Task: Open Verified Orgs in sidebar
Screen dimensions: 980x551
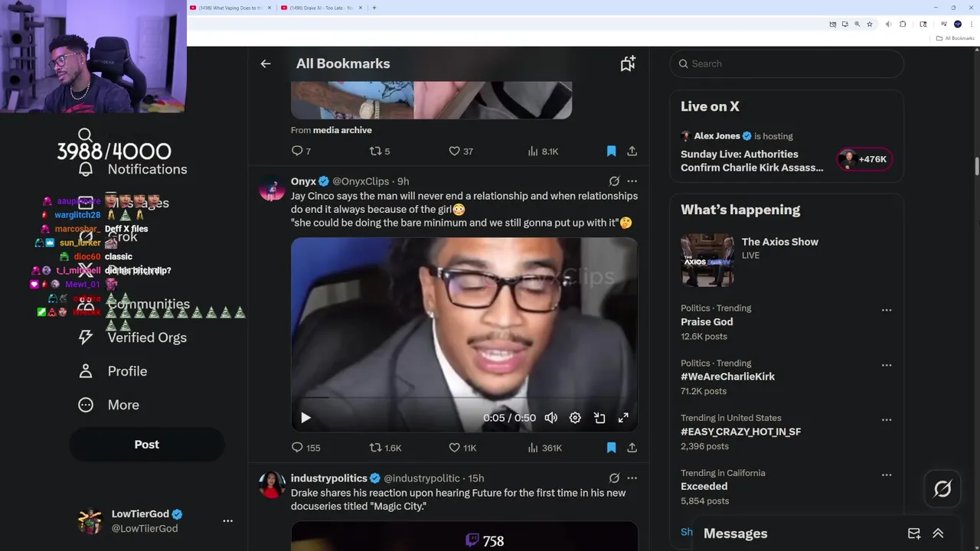Action: pyautogui.click(x=133, y=337)
